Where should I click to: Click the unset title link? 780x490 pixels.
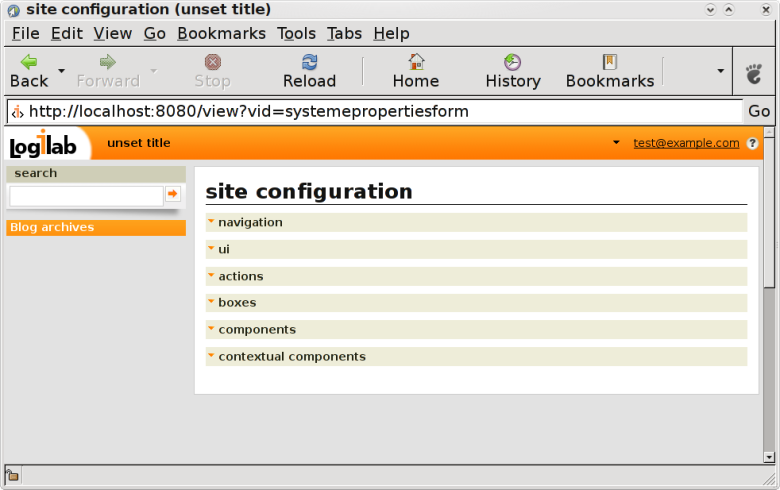139,143
